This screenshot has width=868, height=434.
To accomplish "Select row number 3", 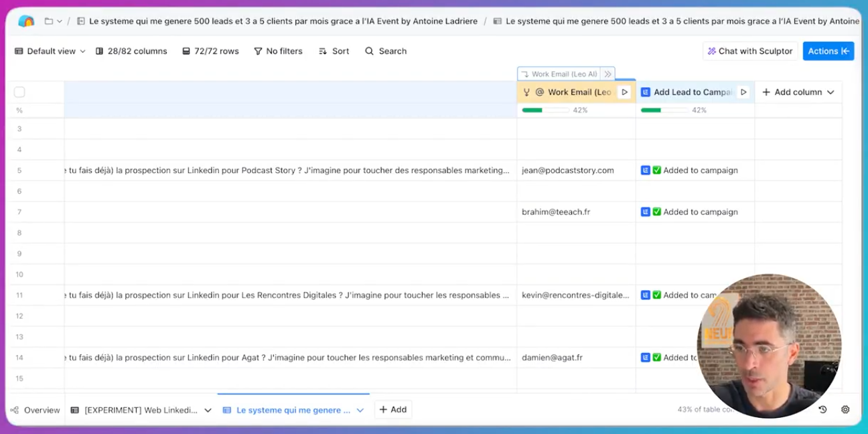I will (19, 129).
